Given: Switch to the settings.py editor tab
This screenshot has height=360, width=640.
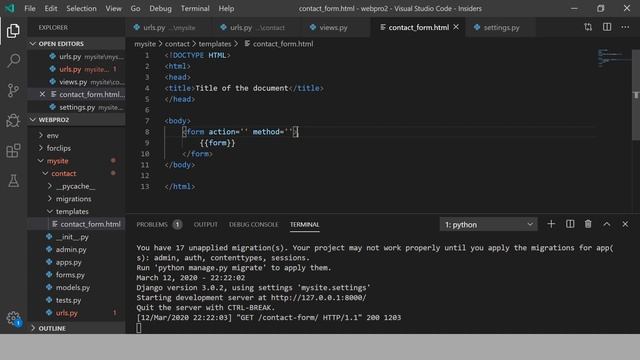Looking at the screenshot, I should [x=500, y=27].
